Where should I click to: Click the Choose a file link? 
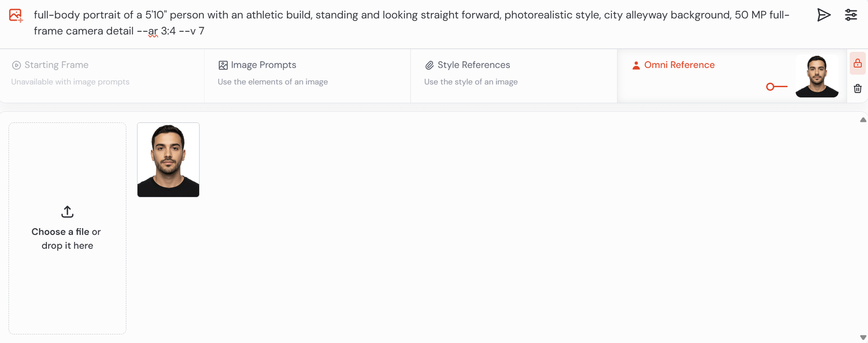coord(60,232)
